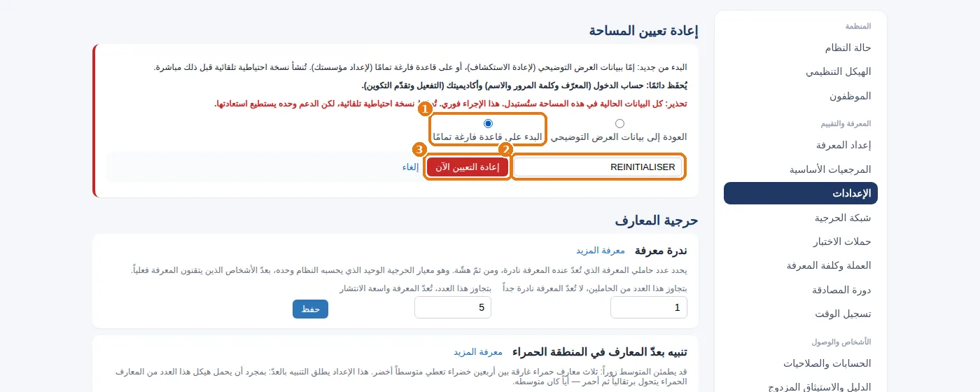
Task: Click the 'إعادة تعيين المساحة' heading
Action: pos(643,30)
